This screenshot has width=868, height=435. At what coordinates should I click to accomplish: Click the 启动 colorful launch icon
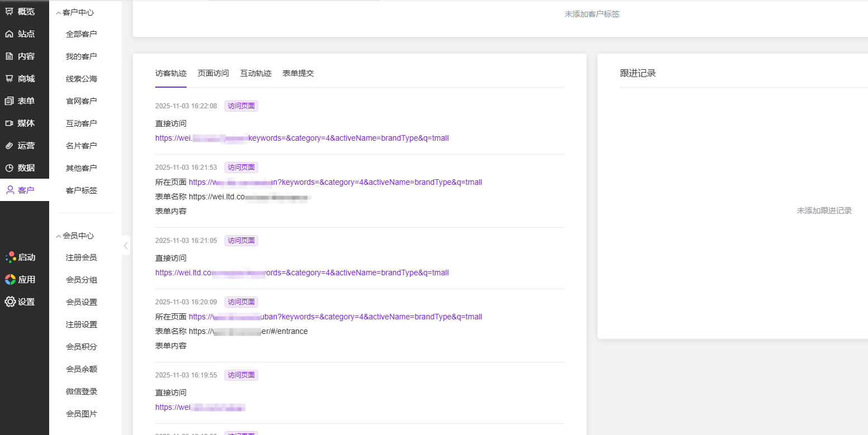pyautogui.click(x=10, y=257)
